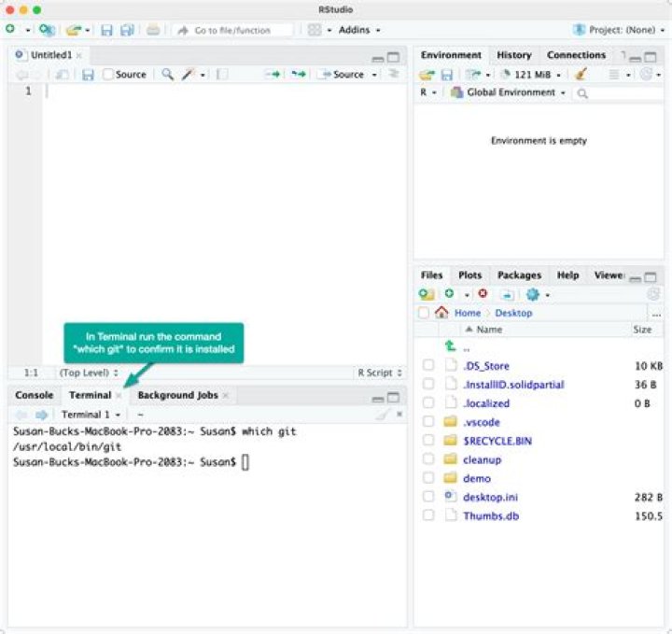Show the document outline icon
672x634 pixels.
394,74
